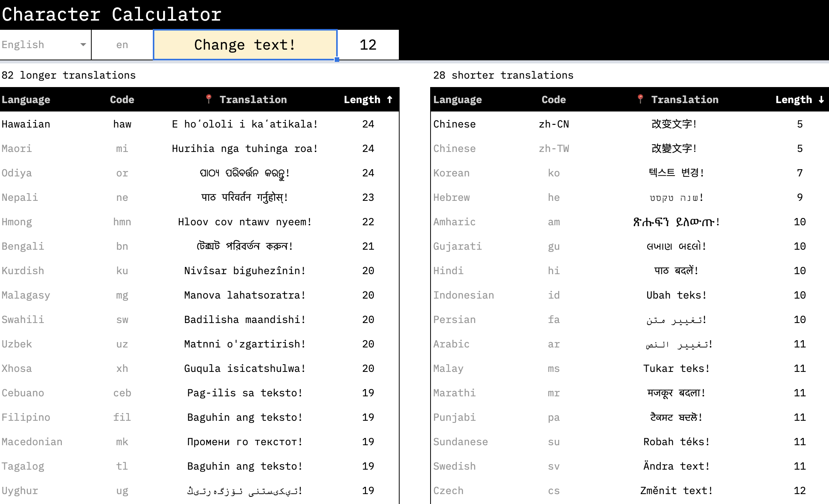This screenshot has height=504, width=829.
Task: Click the 'en' language code field
Action: point(121,44)
